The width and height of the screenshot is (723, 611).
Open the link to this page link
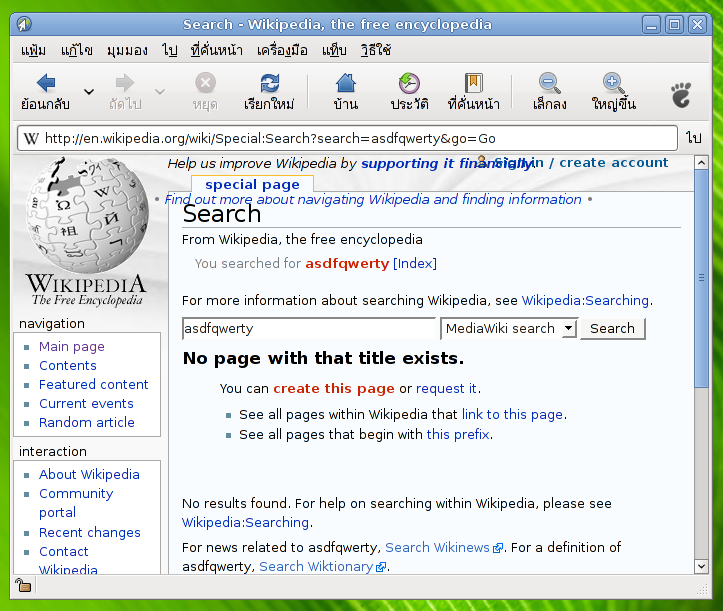[x=512, y=414]
